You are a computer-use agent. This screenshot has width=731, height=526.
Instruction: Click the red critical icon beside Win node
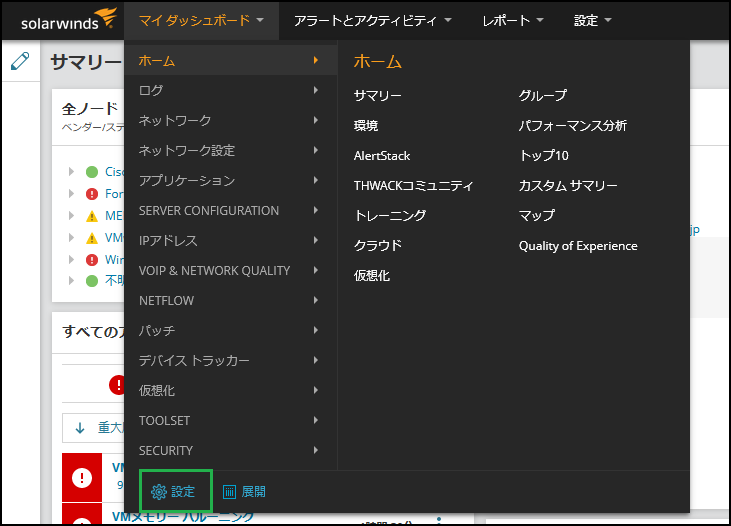pos(92,259)
